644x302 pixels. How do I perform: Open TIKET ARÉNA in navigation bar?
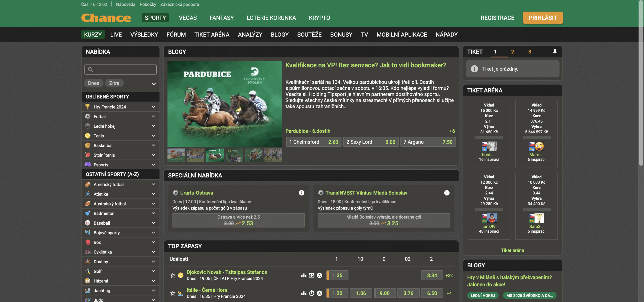coord(212,34)
